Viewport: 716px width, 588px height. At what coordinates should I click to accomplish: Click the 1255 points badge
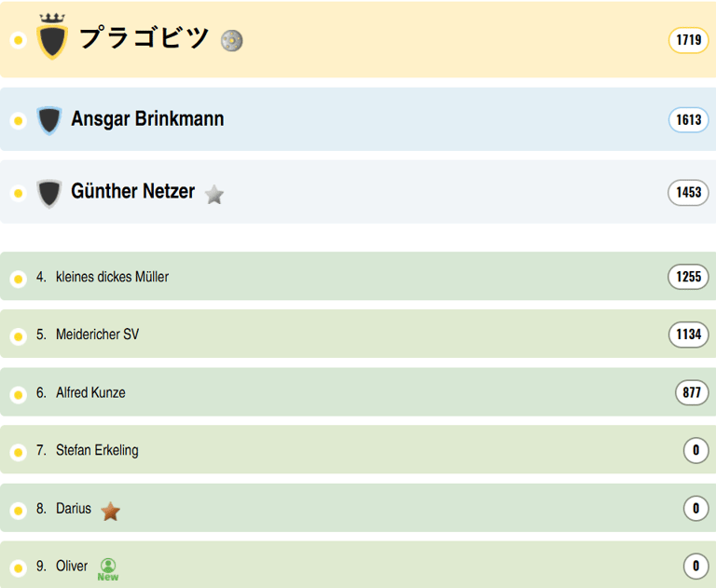point(688,277)
